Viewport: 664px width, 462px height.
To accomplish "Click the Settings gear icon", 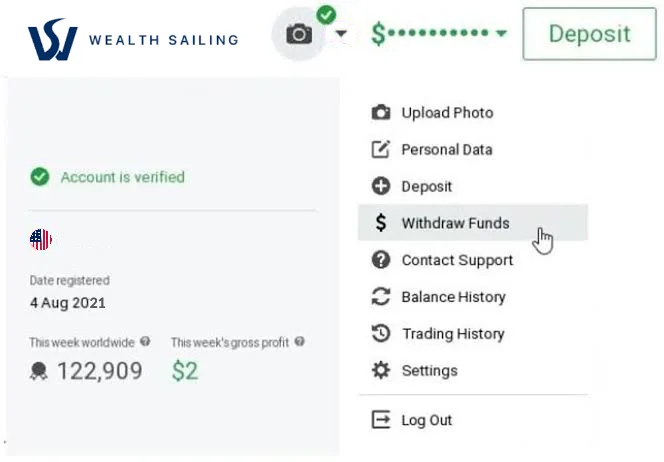I will (380, 371).
